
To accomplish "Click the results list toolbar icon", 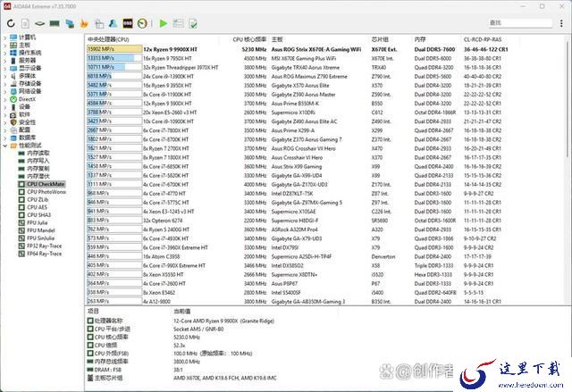I will point(179,24).
